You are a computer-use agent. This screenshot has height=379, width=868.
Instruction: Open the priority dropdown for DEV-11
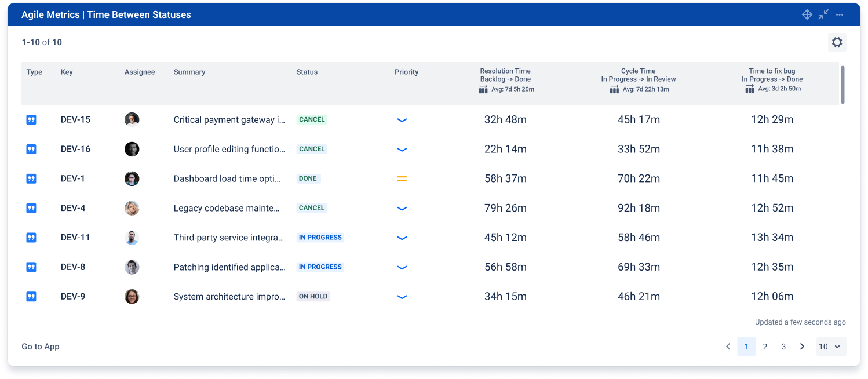point(402,238)
